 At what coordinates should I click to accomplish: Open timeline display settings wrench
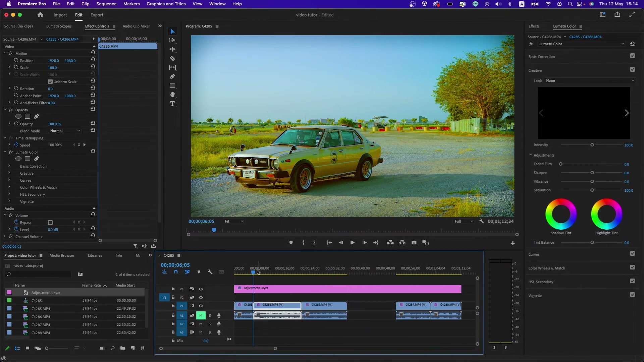210,272
